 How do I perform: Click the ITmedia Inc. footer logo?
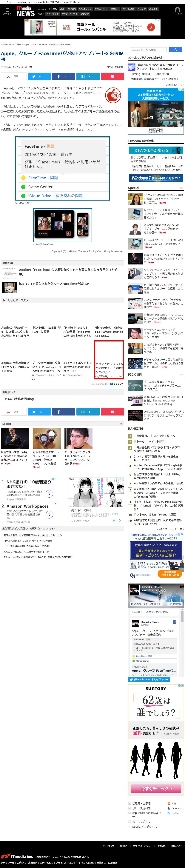17,856
